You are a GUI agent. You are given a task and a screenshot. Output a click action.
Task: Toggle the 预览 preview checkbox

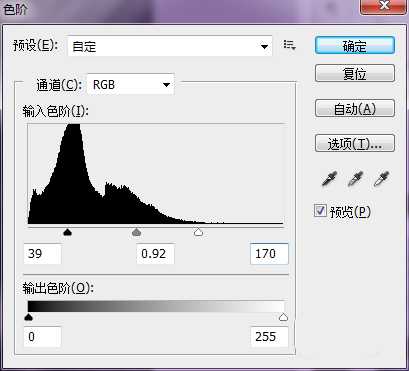click(x=320, y=211)
